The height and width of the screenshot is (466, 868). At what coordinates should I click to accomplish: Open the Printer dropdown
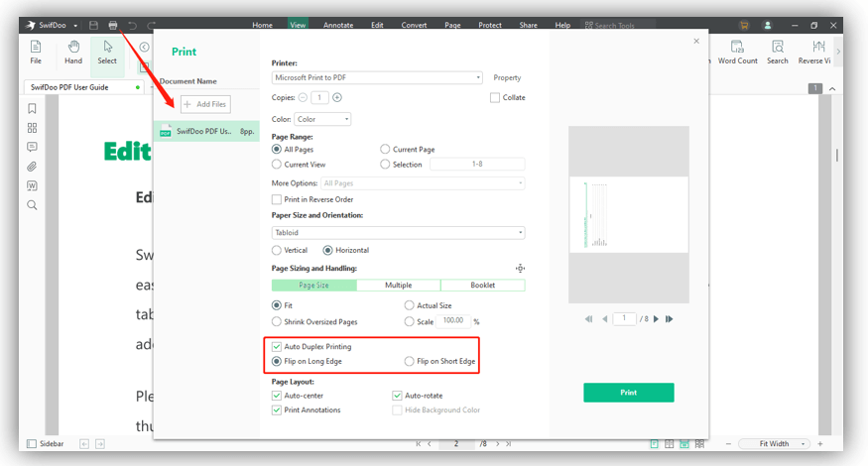[377, 77]
